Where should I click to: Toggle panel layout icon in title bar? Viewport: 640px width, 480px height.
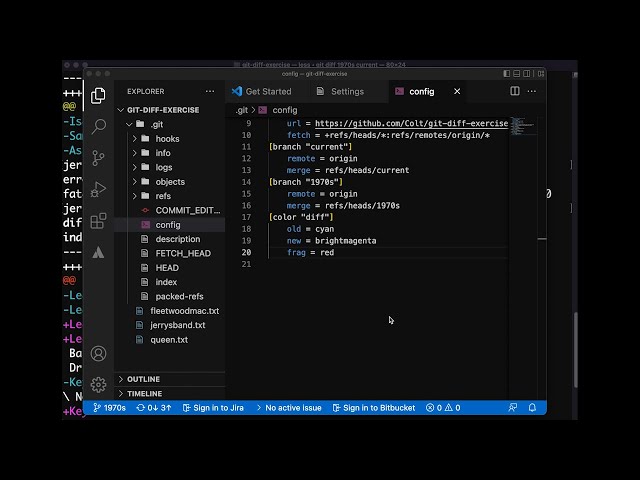[x=516, y=73]
